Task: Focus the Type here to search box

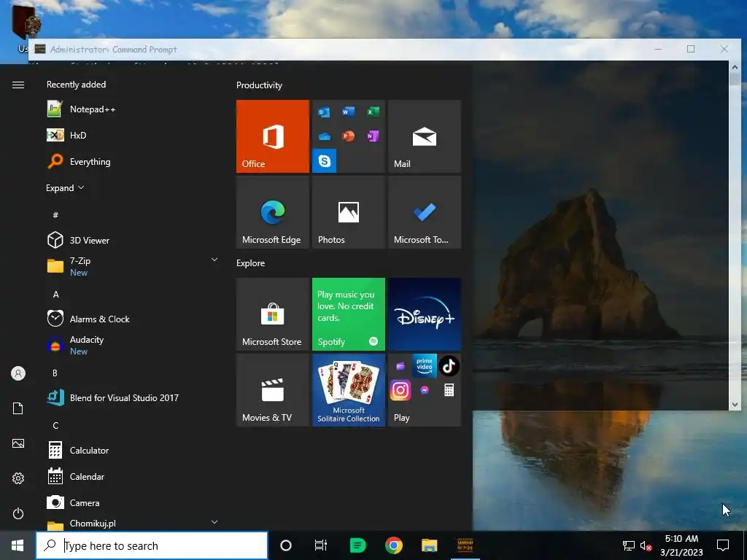Action: click(152, 545)
